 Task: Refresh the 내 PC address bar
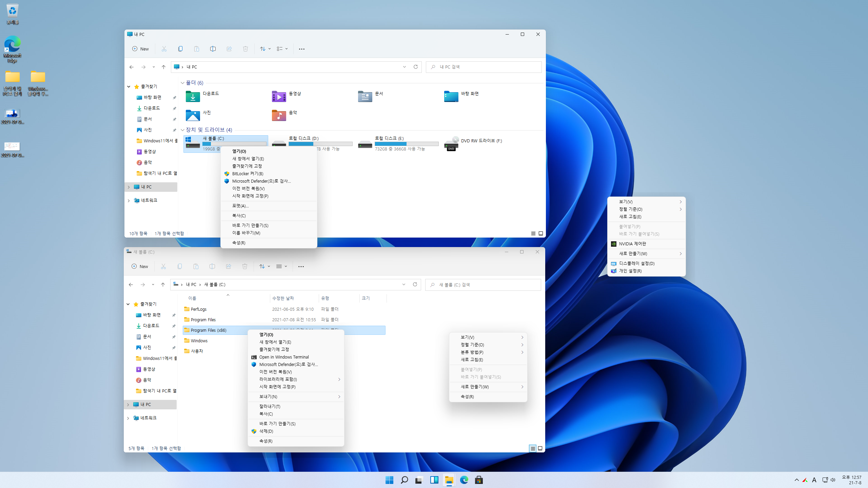[415, 67]
